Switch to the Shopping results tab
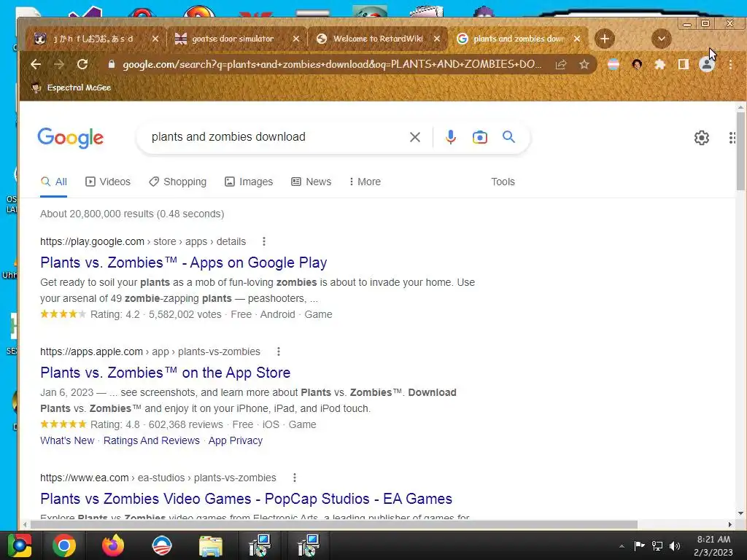747x560 pixels. (x=178, y=182)
